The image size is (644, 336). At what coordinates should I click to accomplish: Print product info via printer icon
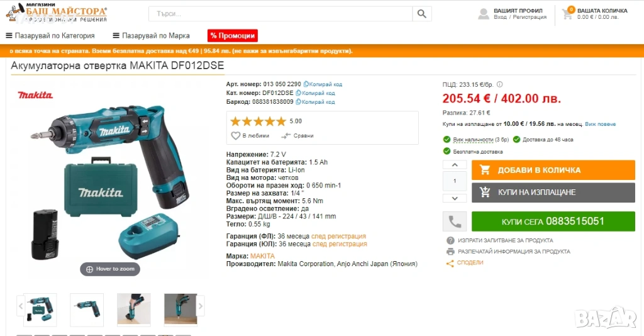point(450,252)
